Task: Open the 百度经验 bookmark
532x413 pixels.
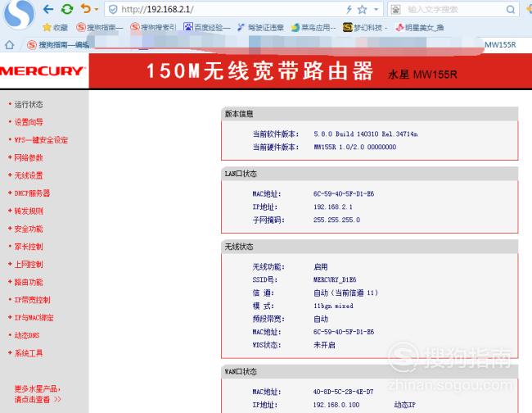Action: pos(206,28)
